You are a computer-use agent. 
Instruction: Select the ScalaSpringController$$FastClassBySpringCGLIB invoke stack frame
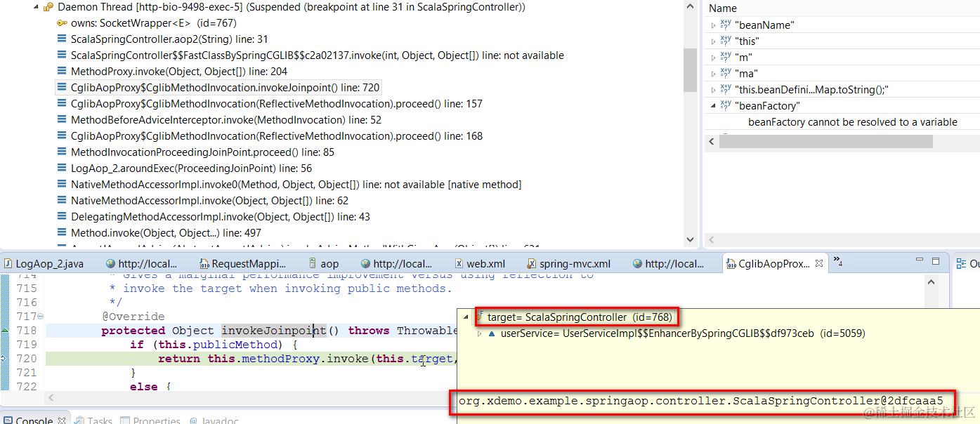tap(318, 55)
